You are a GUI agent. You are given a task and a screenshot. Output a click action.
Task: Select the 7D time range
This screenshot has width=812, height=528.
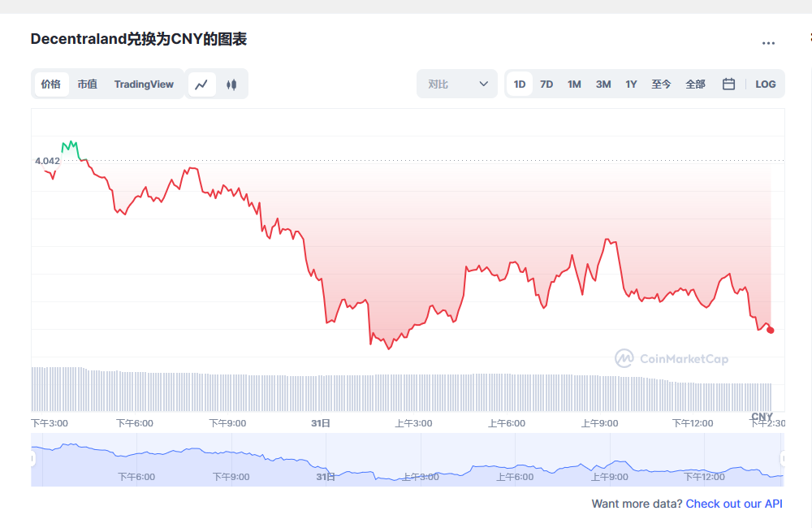pyautogui.click(x=546, y=84)
